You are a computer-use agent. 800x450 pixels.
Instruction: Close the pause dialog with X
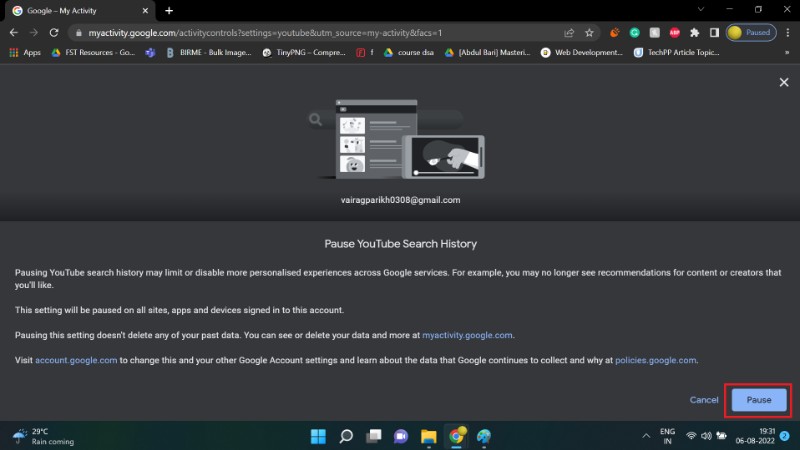pos(784,82)
